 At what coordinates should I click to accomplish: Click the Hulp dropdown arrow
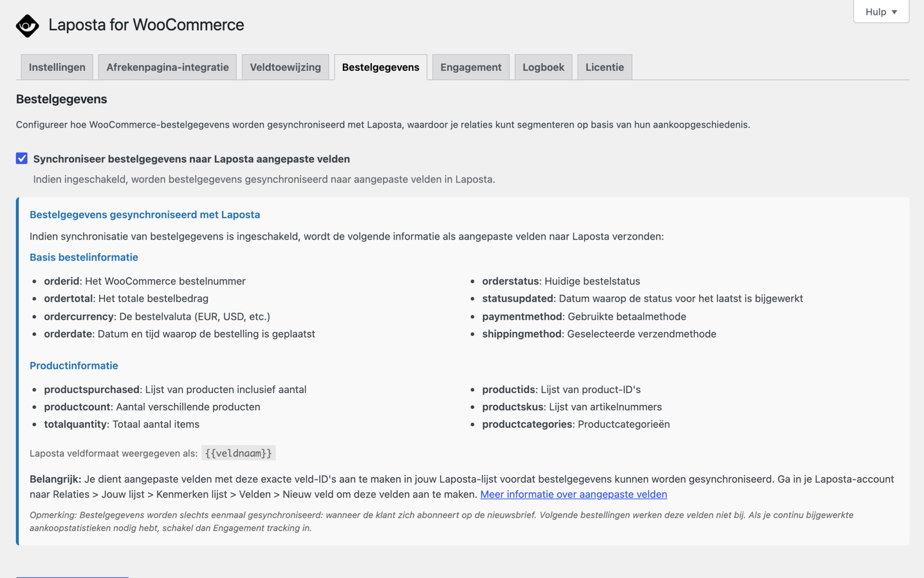(894, 12)
